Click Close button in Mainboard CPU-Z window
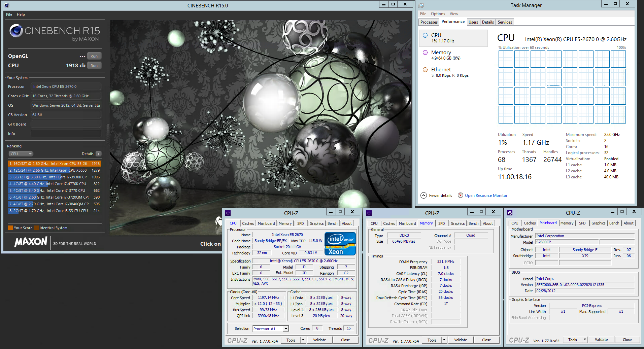 coord(627,340)
